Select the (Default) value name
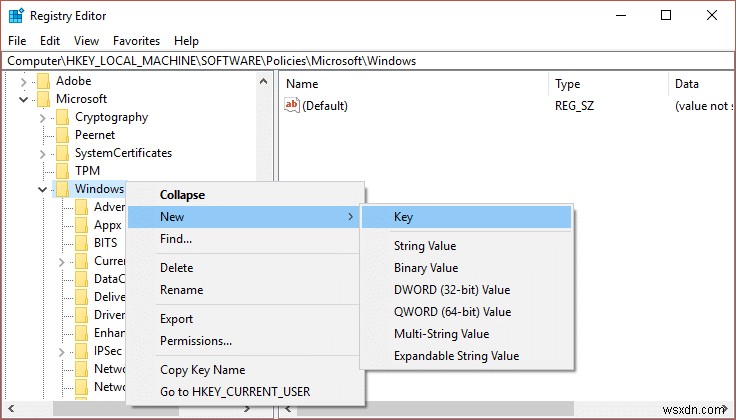 point(325,106)
